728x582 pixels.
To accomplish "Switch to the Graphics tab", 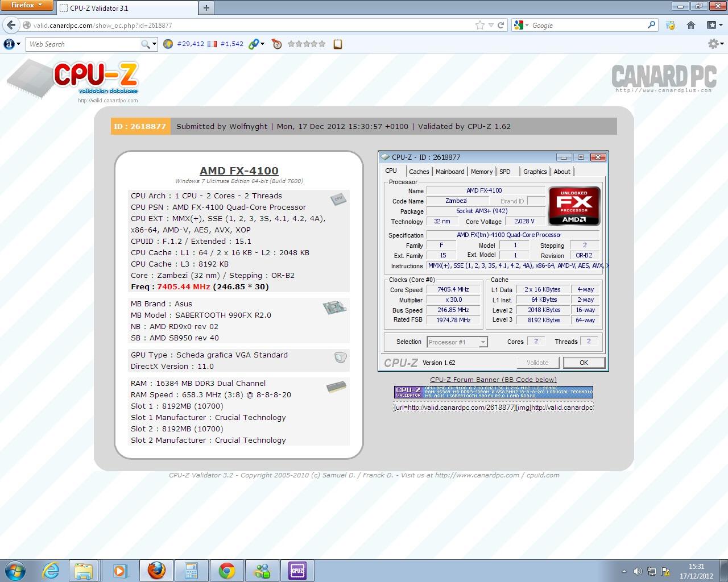I will [535, 172].
